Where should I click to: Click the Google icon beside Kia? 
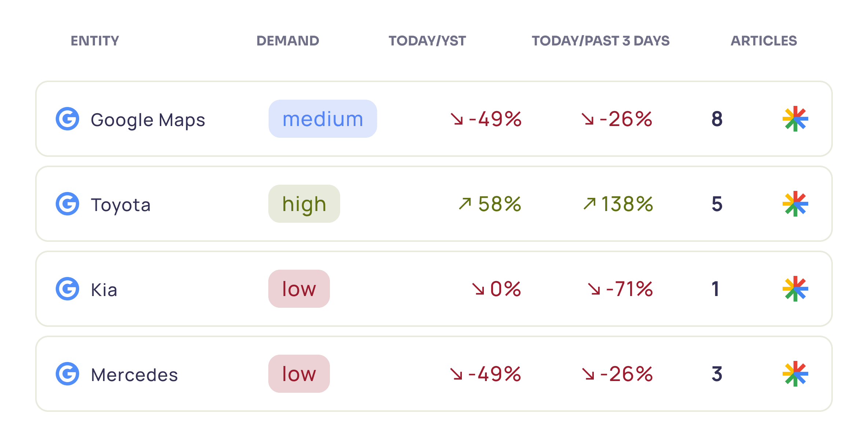[67, 289]
